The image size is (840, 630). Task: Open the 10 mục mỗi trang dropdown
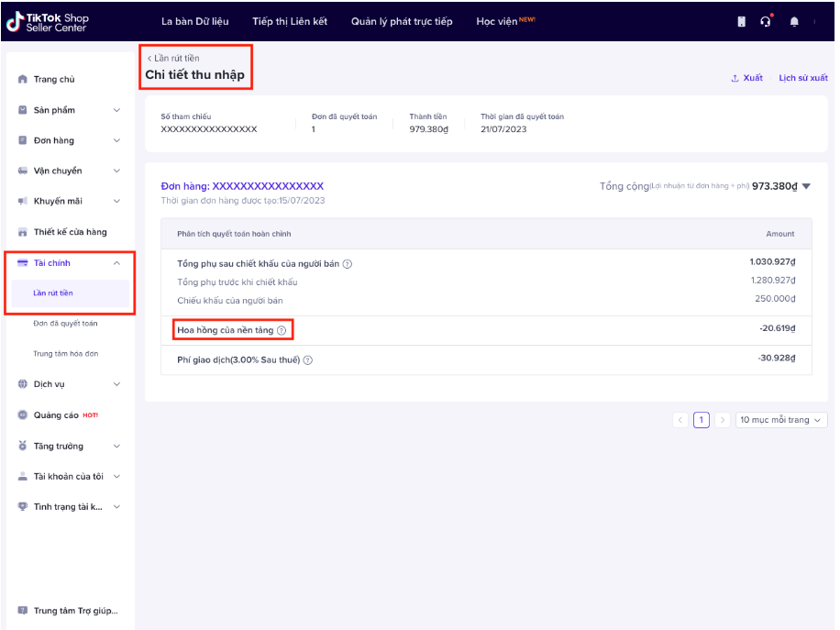coord(781,420)
